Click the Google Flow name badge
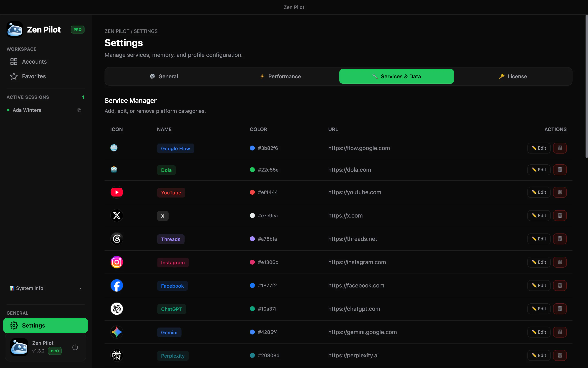Image resolution: width=588 pixels, height=368 pixels. coord(175,148)
